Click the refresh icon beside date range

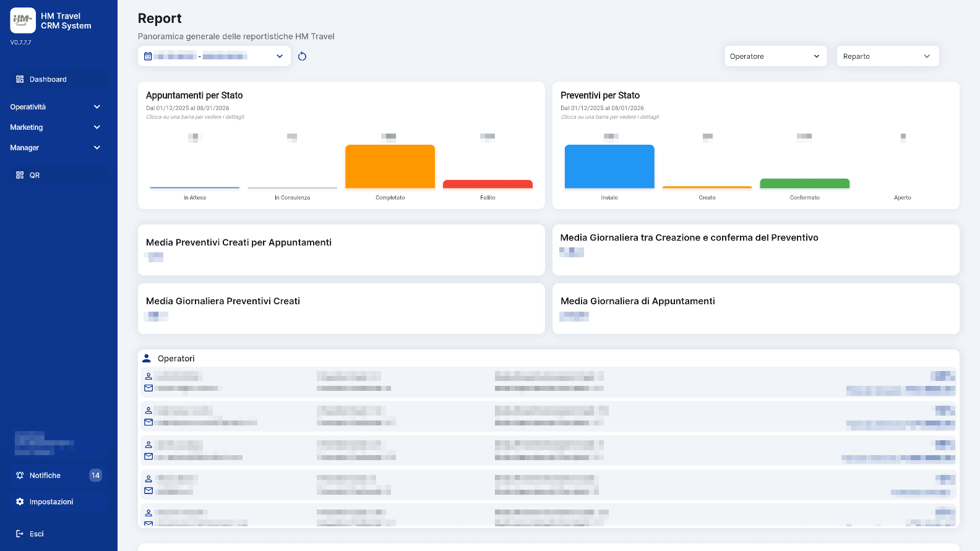302,56
